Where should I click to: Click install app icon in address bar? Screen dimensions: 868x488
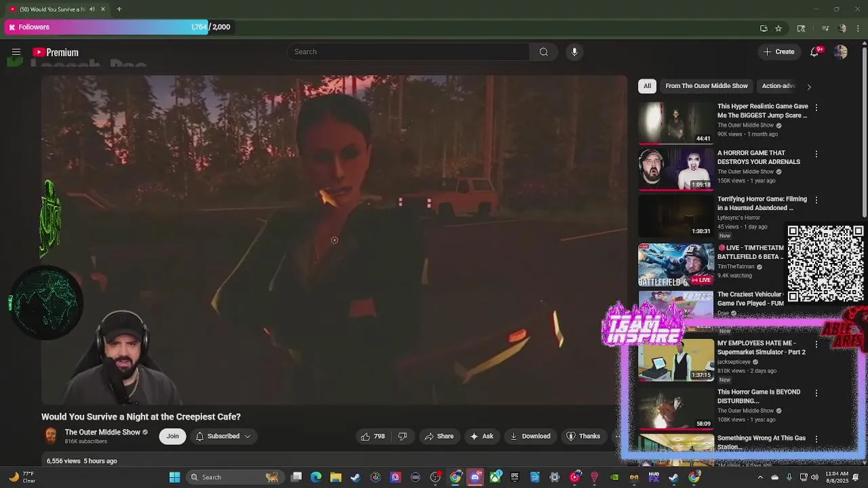[x=764, y=28]
